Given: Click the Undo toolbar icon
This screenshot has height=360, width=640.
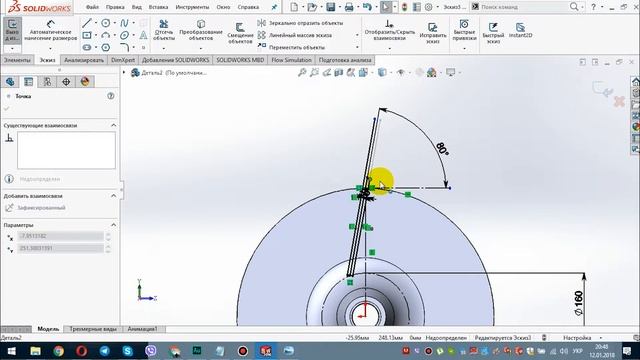Looking at the screenshot, I should click(367, 7).
